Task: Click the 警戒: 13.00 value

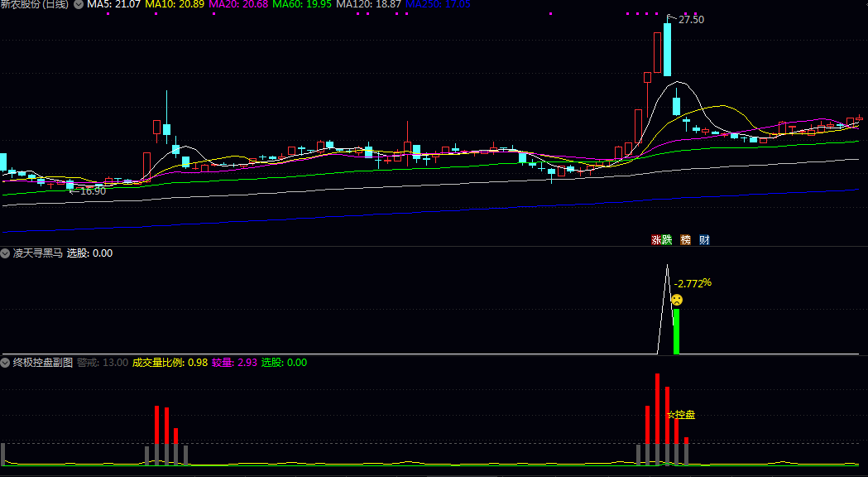Action: tap(103, 363)
